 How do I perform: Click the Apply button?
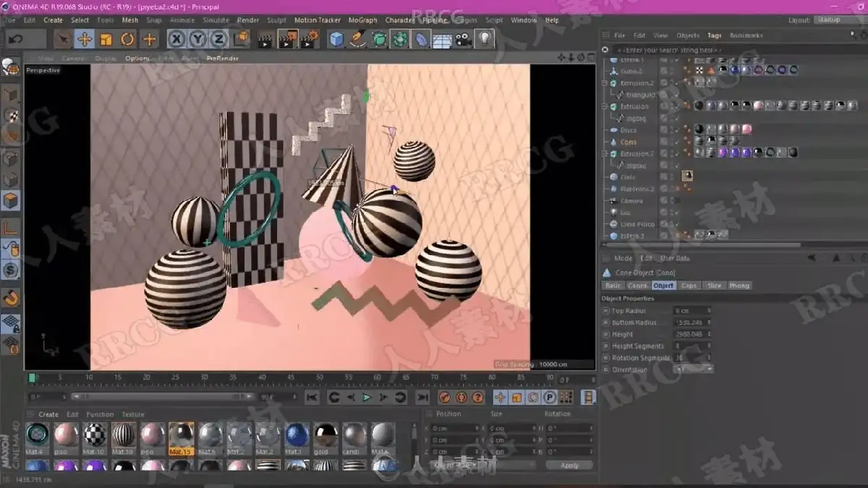(x=570, y=466)
